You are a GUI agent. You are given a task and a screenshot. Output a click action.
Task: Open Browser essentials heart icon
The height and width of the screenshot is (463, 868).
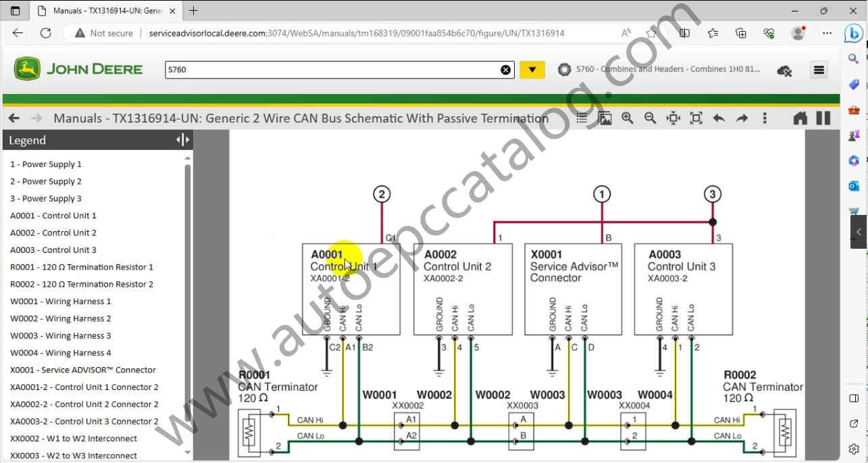tap(769, 32)
